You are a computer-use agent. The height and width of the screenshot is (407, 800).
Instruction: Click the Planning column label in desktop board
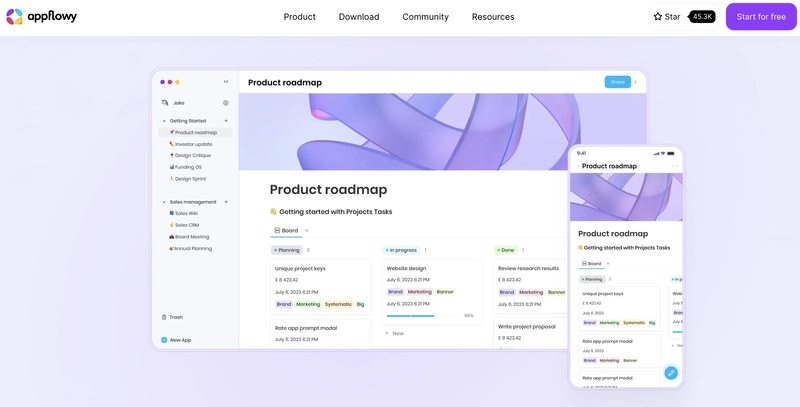pos(287,250)
